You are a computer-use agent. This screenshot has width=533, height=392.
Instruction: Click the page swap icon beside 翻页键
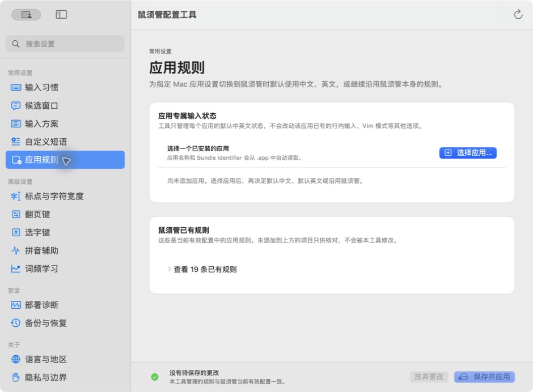(x=16, y=214)
